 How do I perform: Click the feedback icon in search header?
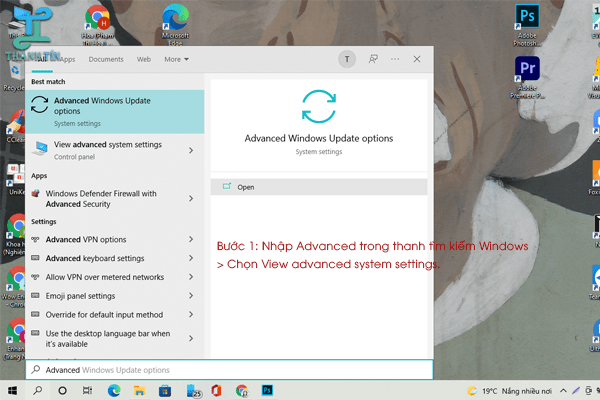(x=373, y=59)
